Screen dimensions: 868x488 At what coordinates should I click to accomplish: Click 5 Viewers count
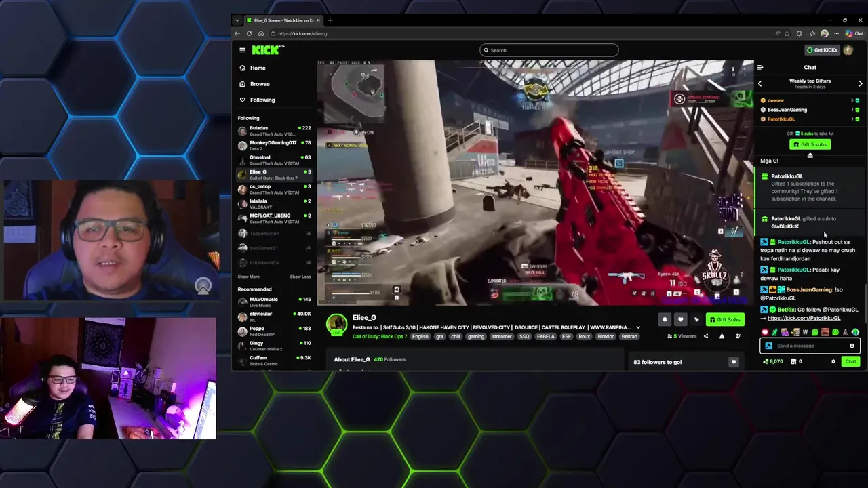(x=682, y=336)
